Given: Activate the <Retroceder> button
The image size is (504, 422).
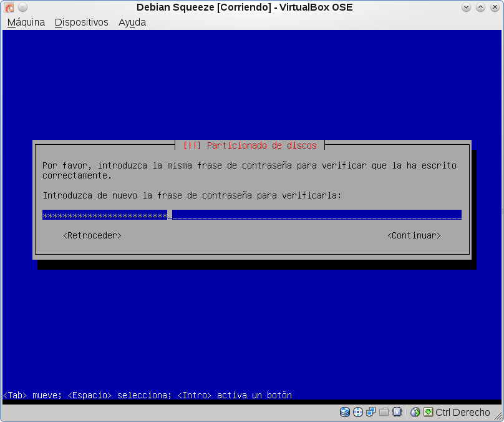Looking at the screenshot, I should click(x=92, y=235).
